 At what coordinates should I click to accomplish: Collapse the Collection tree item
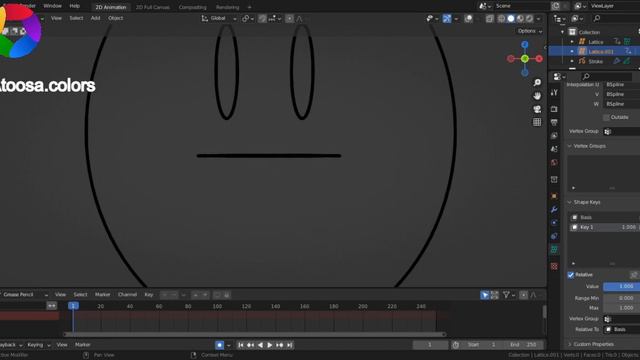point(563,32)
